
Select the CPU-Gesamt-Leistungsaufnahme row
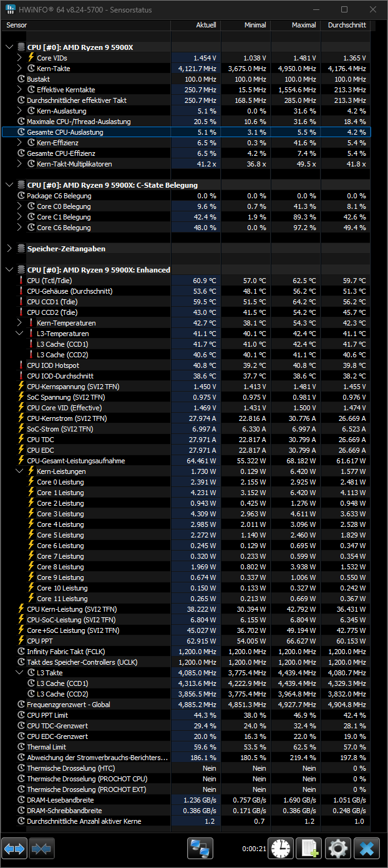click(x=186, y=461)
